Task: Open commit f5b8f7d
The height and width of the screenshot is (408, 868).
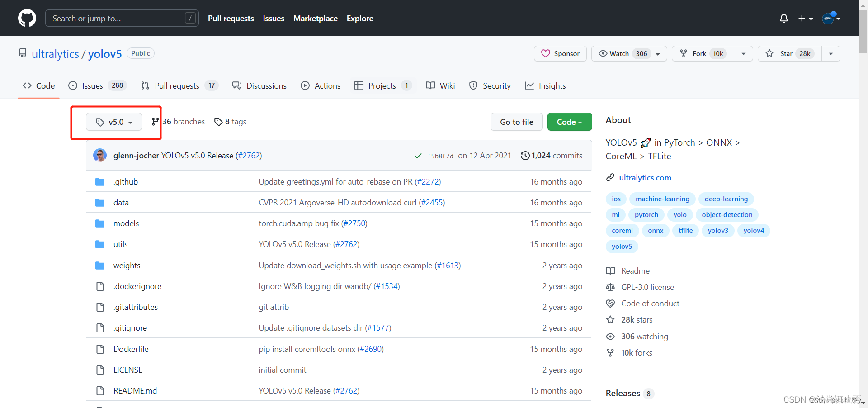Action: 440,156
